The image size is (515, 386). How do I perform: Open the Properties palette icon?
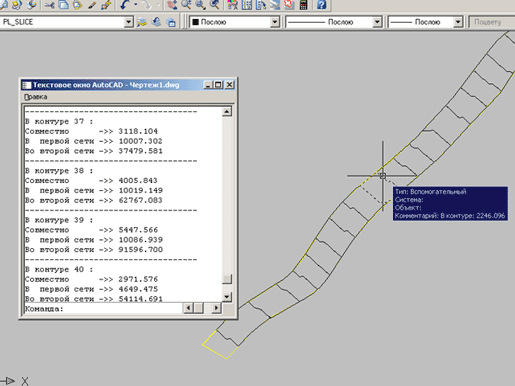(233, 5)
